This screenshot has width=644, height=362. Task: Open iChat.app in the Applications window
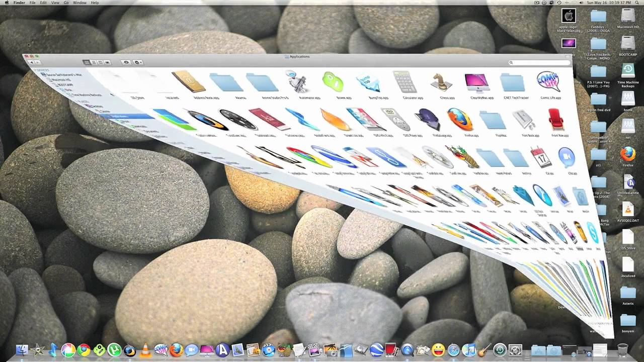(567, 157)
